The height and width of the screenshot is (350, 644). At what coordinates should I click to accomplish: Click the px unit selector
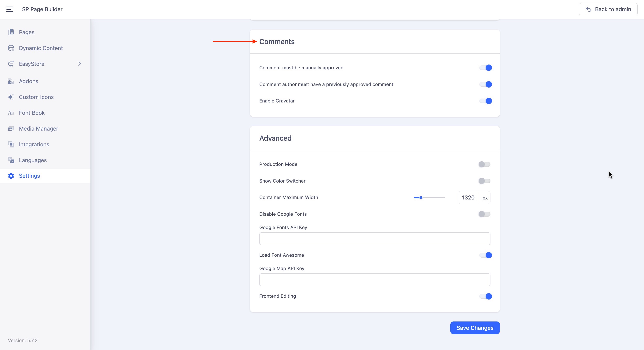tap(485, 198)
